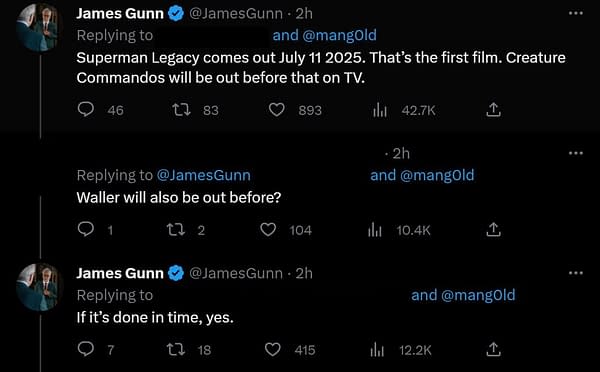Reply to the Waller question tweet
600x372 pixels.
coord(86,229)
